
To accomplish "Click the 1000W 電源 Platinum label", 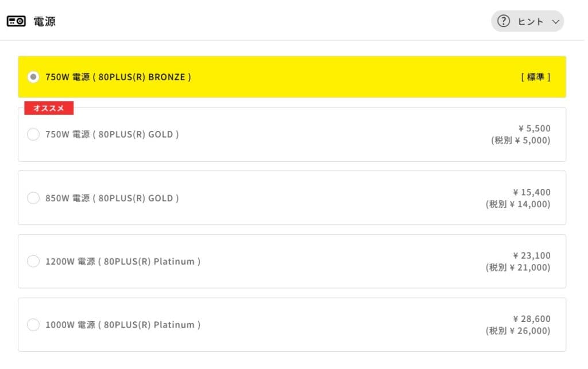I will [123, 325].
